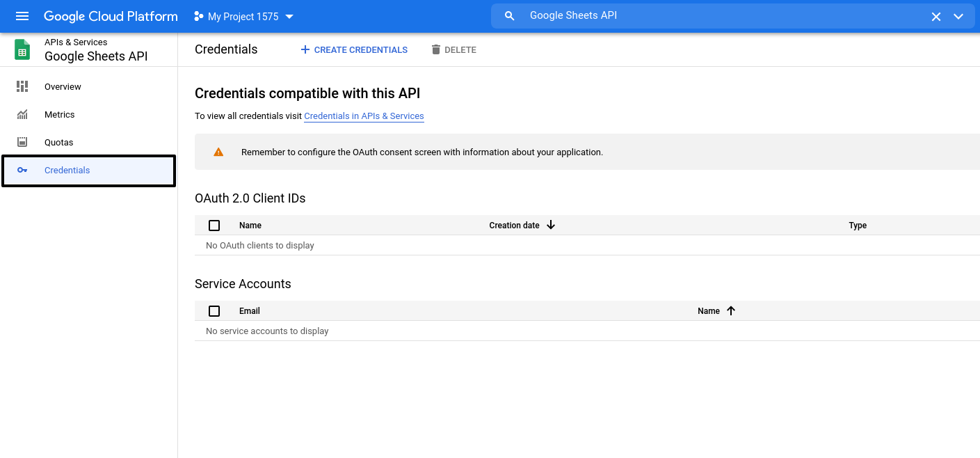Viewport: 980px width, 458px height.
Task: Expand the search options chevron
Action: [x=958, y=17]
